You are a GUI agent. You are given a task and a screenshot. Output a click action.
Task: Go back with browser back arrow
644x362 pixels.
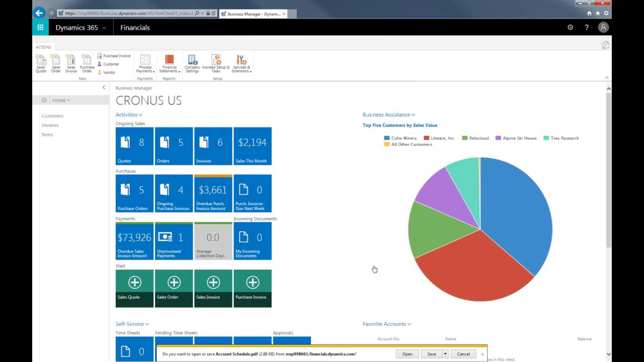39,14
